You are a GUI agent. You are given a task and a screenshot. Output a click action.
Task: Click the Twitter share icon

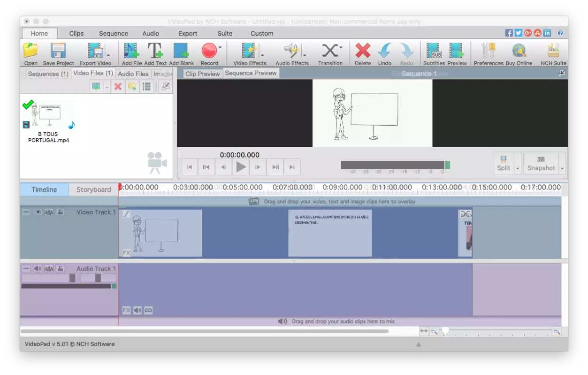(x=518, y=33)
